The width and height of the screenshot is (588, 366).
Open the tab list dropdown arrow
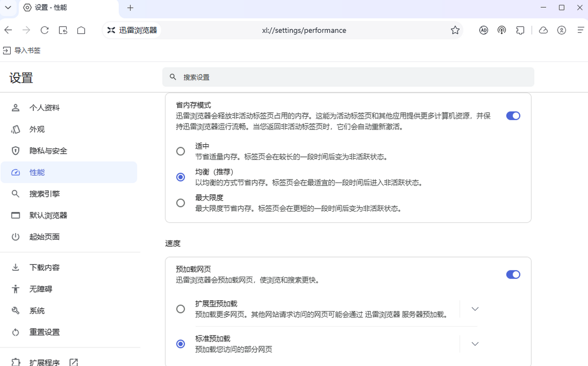pos(8,8)
